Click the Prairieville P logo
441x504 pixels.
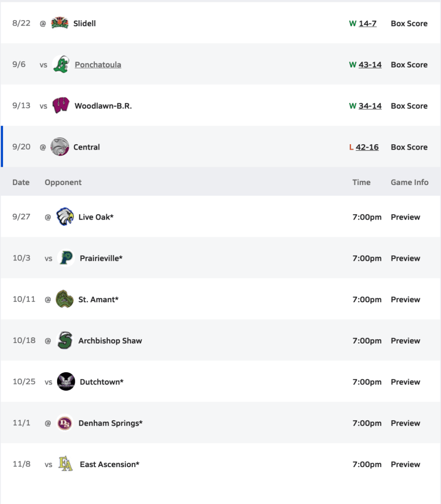click(66, 258)
